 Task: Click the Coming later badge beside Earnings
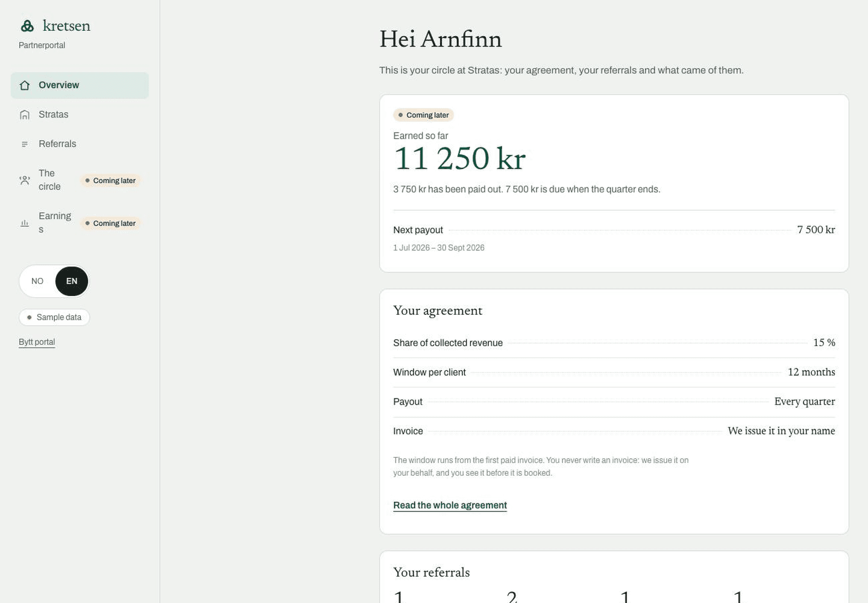coord(110,223)
